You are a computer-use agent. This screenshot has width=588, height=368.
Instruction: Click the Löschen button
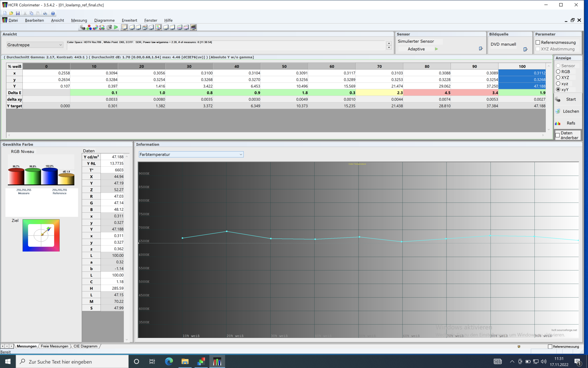[568, 111]
